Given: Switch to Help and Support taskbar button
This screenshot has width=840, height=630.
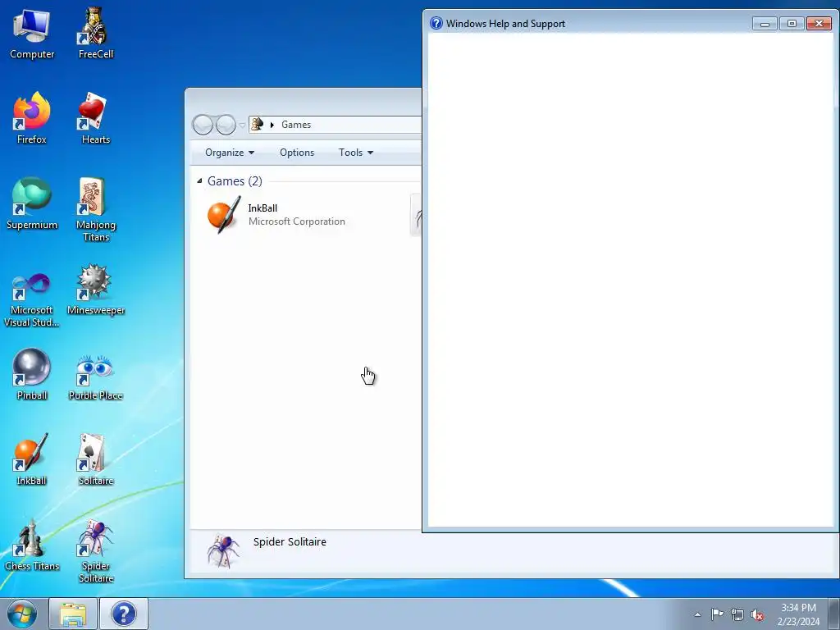Looking at the screenshot, I should [x=124, y=614].
